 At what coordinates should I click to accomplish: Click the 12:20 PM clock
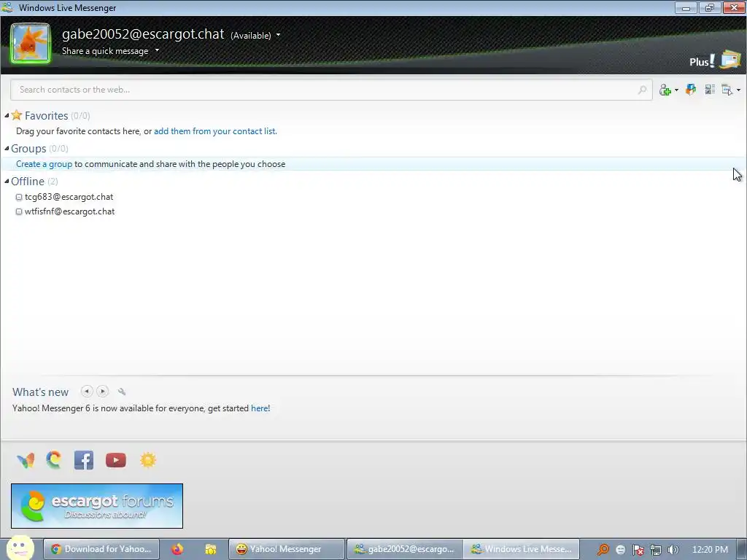(710, 550)
